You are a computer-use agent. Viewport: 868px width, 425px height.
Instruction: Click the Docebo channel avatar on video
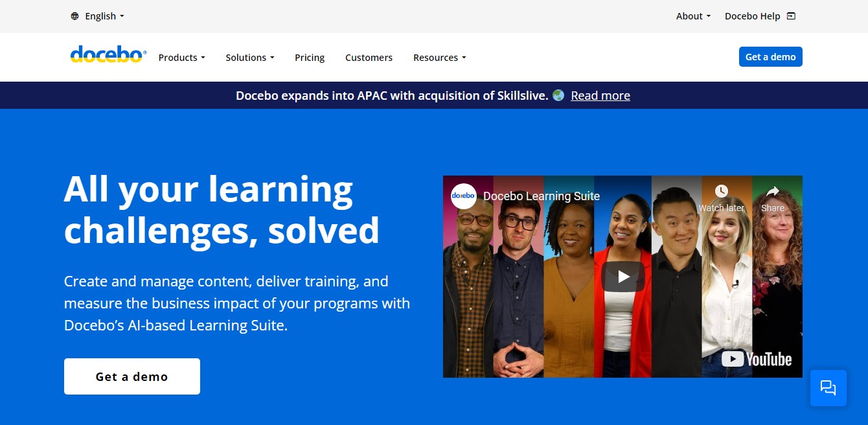pos(464,196)
